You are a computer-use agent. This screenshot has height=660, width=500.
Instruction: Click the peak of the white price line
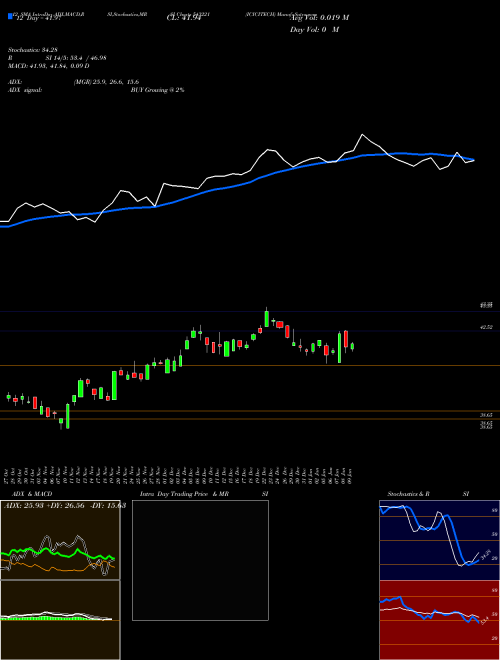point(362,135)
